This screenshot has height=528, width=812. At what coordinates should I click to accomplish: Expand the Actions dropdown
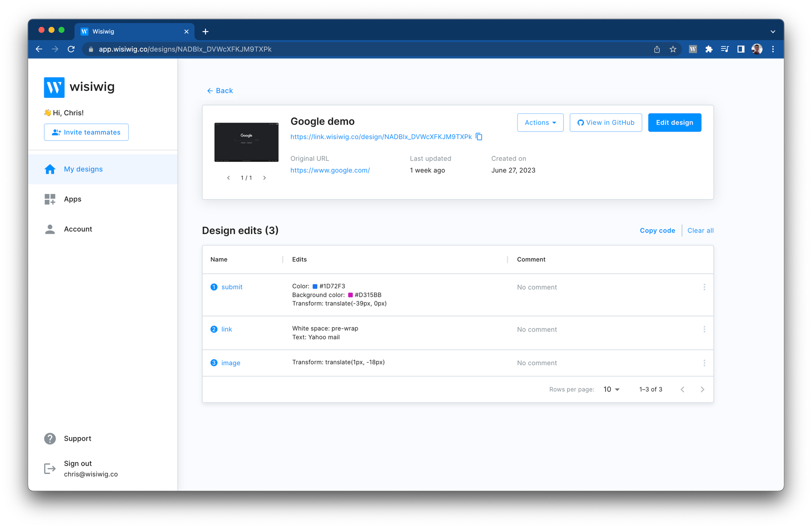(x=540, y=123)
